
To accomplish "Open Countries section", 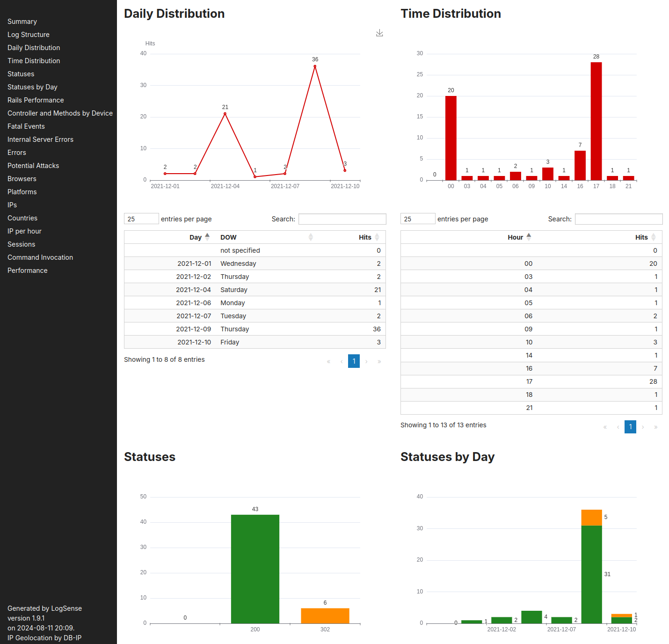I will point(22,218).
